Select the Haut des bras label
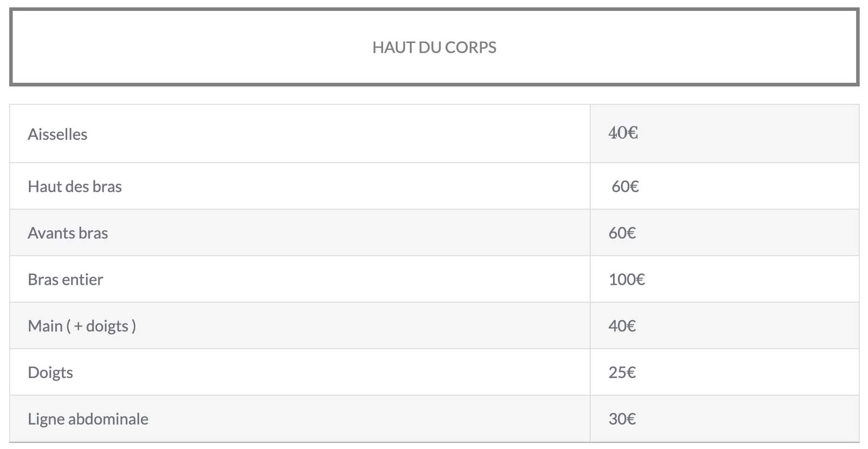Image resolution: width=868 pixels, height=449 pixels. pos(75,186)
